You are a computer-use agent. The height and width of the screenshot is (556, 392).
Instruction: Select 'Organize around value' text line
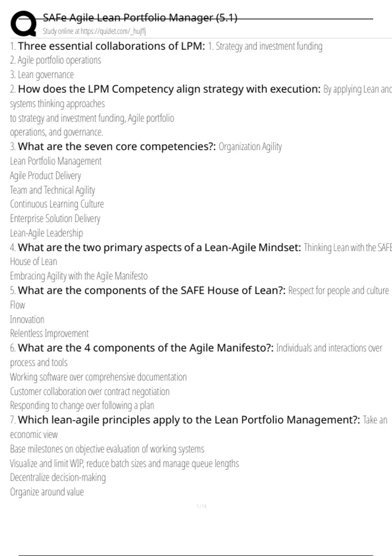[47, 492]
